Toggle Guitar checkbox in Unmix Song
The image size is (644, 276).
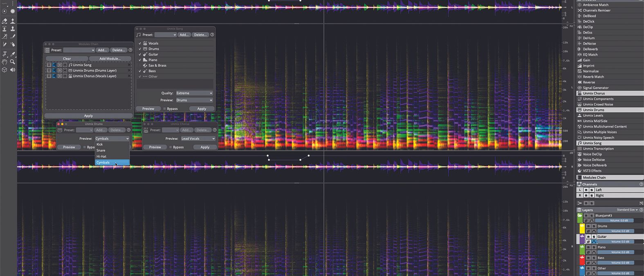[x=140, y=54]
